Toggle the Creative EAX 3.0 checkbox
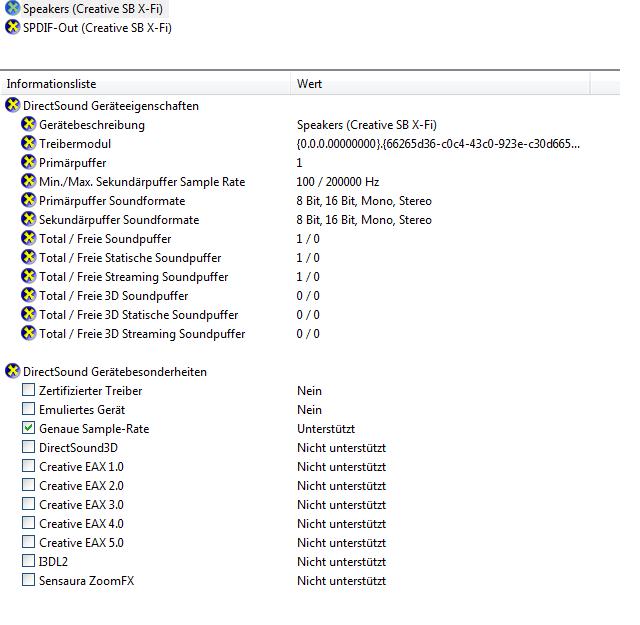The width and height of the screenshot is (640, 625). click(x=28, y=504)
